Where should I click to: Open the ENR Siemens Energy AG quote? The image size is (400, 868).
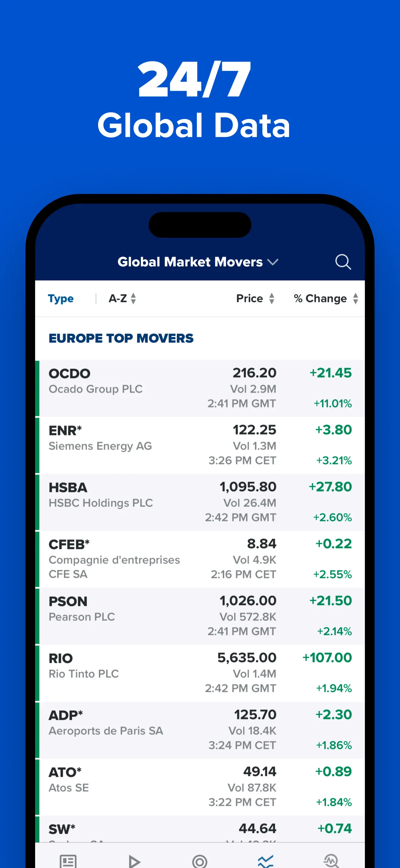[x=200, y=445]
